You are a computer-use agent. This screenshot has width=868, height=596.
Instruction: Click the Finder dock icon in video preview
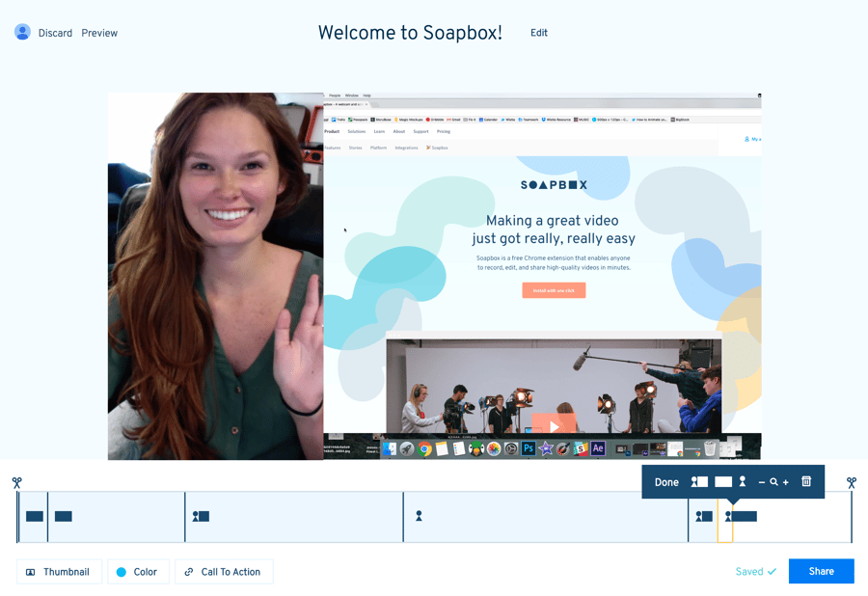390,448
